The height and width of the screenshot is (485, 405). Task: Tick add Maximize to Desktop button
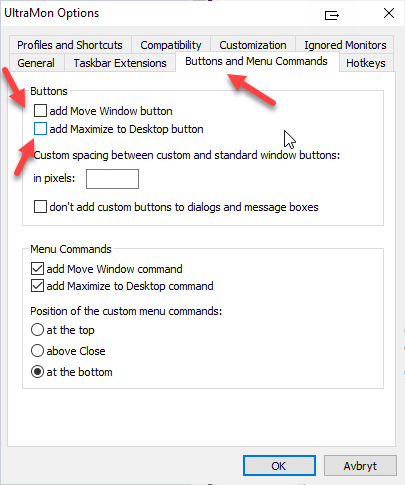[40, 129]
